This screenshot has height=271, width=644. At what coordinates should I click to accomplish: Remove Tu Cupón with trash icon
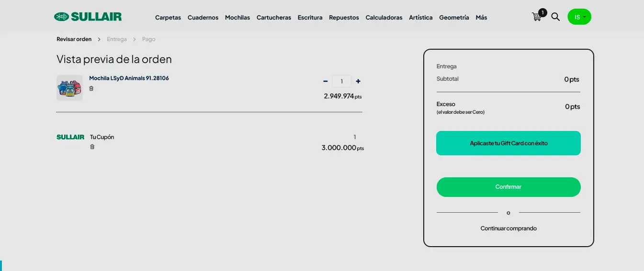92,147
